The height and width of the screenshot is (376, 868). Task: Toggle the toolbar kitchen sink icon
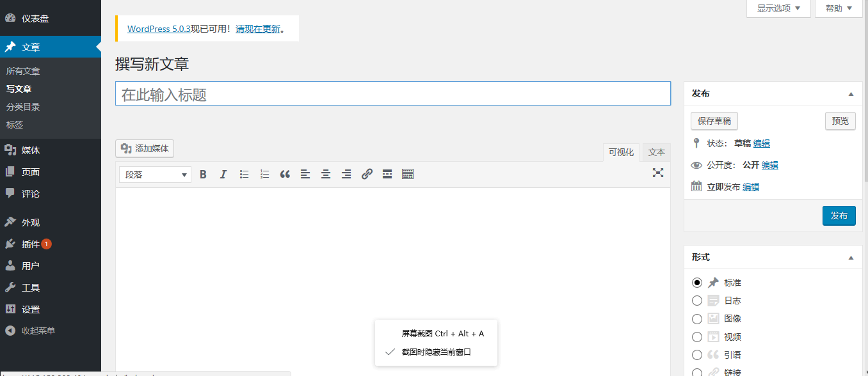point(408,174)
